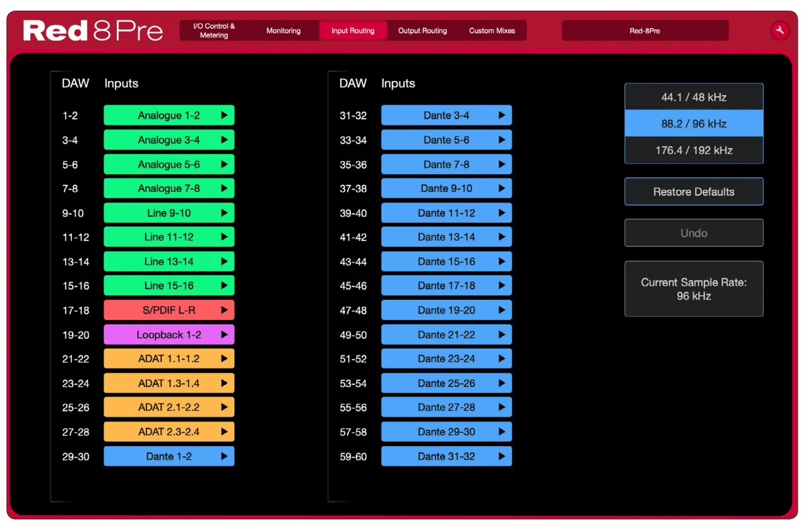Screen dimensions: 808x532
Task: Open the Dante 7-8 input dropdown
Action: pyautogui.click(x=446, y=164)
